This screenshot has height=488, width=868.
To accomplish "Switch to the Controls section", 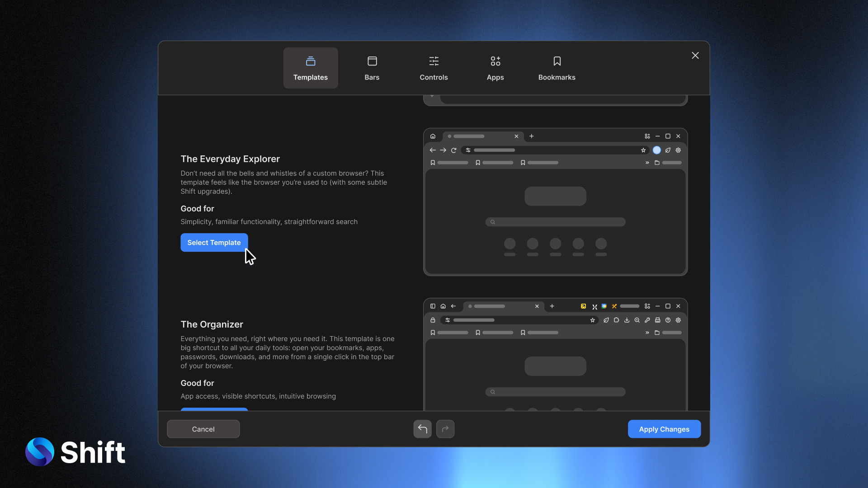I will pos(434,68).
